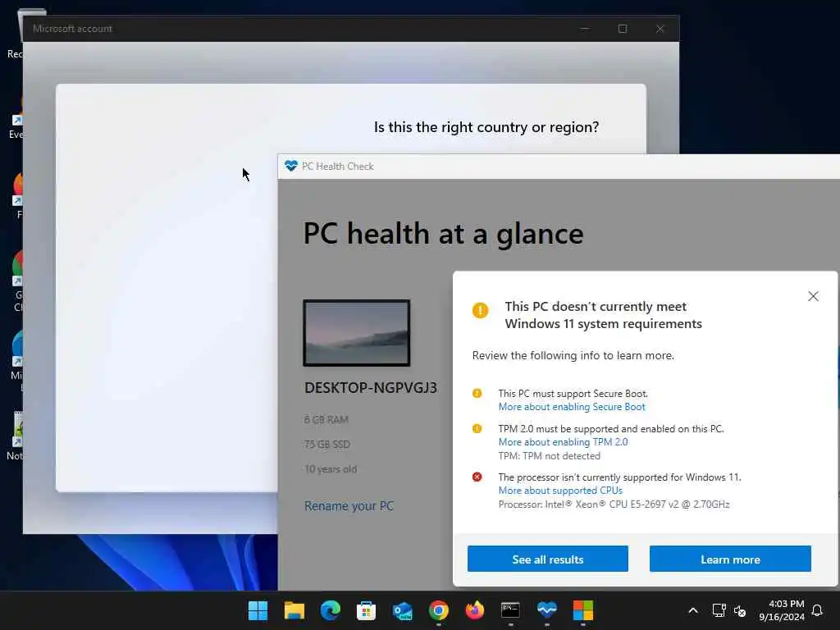The image size is (840, 630).
Task: Click the 'TPM: TPM not detected' text
Action: point(549,456)
